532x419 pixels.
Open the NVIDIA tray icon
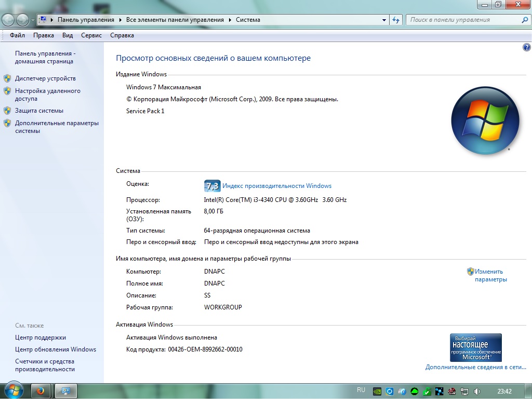[377, 391]
